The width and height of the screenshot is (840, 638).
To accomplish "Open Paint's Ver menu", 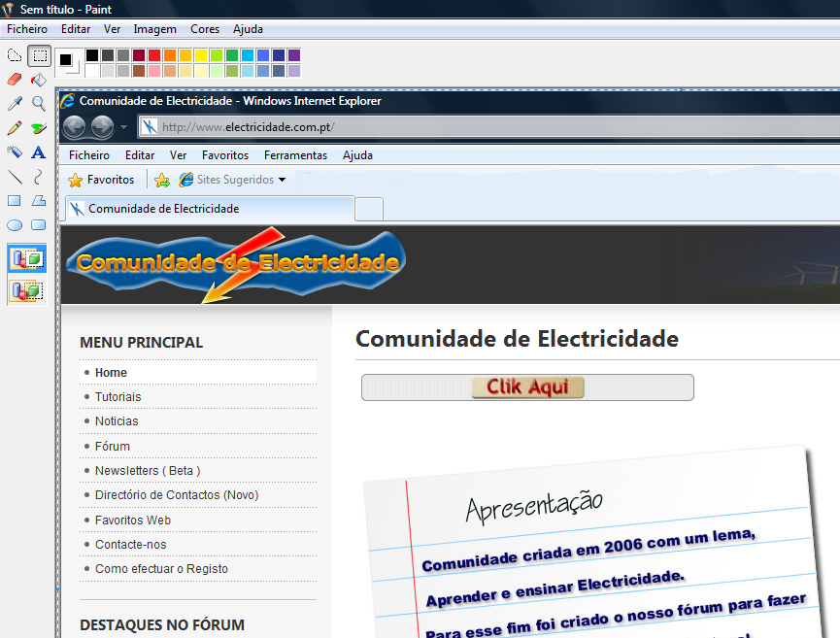I will point(112,29).
